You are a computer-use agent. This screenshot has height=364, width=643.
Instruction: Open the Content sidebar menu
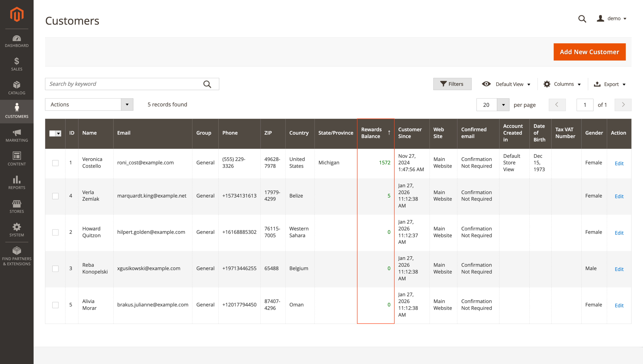click(x=17, y=159)
